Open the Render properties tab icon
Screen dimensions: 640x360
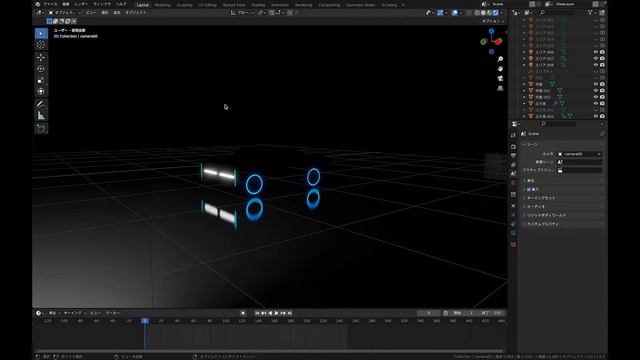[x=513, y=147]
